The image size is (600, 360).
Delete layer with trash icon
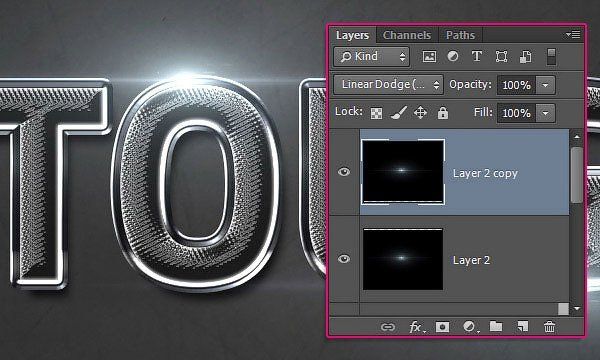pyautogui.click(x=549, y=327)
